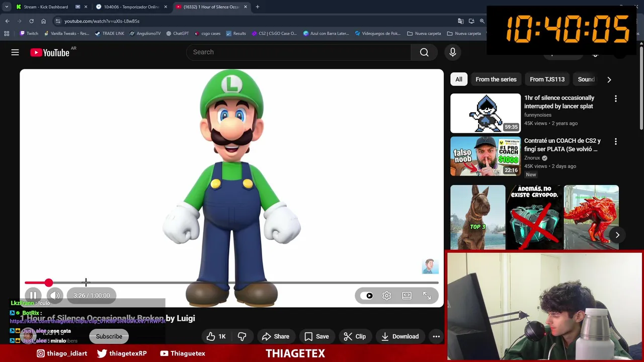The height and width of the screenshot is (362, 644).
Task: Visit funnynoises channel
Action: point(538,115)
